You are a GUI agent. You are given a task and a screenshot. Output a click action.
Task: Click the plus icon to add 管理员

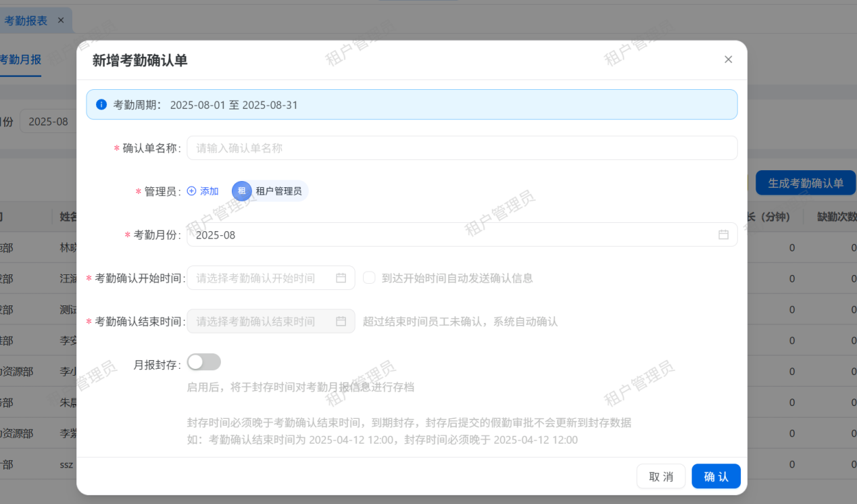click(191, 191)
